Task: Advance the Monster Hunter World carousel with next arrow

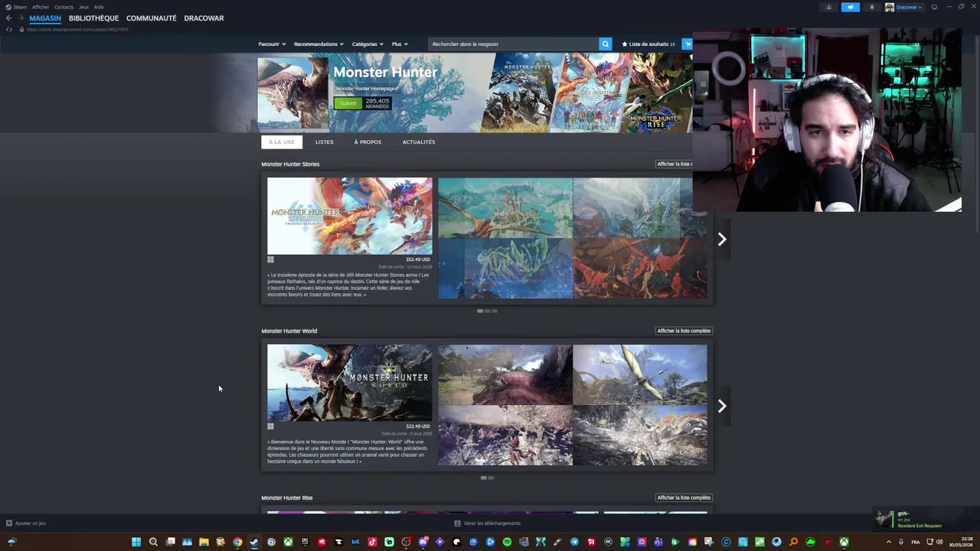Action: point(721,406)
